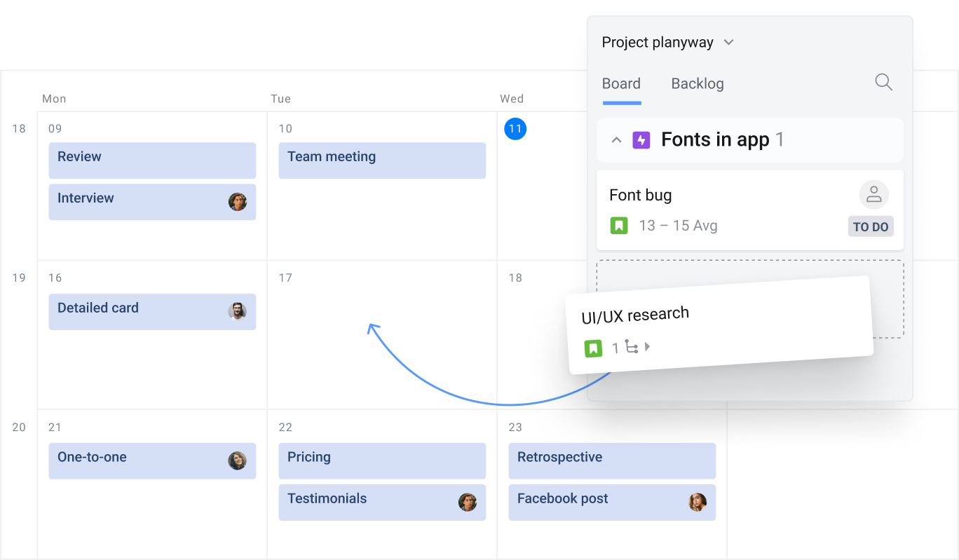959x560 pixels.
Task: Click the avatar on the Detailed card
Action: point(238,311)
